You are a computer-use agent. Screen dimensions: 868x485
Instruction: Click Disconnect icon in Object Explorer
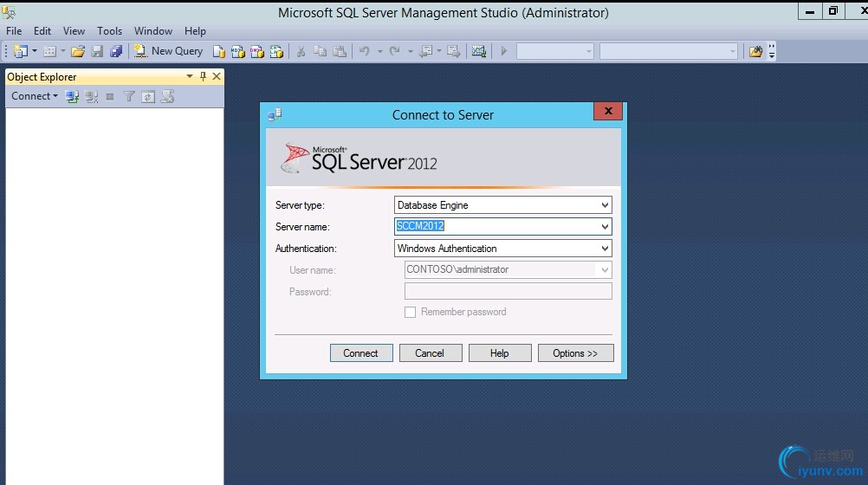pos(91,97)
